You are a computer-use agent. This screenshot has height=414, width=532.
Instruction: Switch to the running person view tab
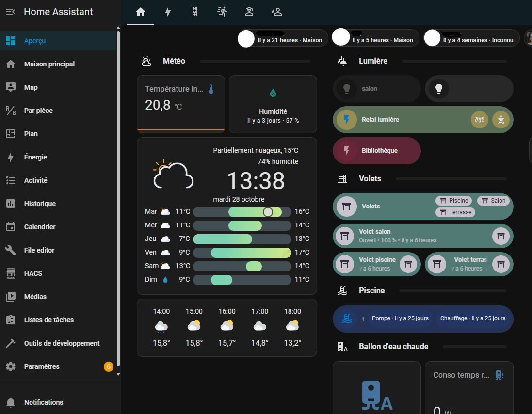pyautogui.click(x=222, y=12)
